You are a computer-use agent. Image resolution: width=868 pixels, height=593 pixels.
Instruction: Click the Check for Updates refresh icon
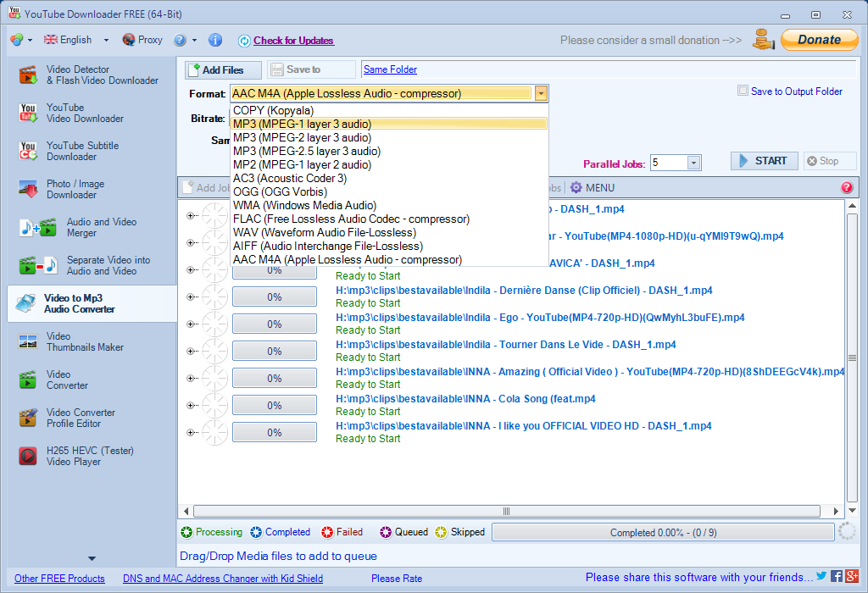[x=244, y=41]
